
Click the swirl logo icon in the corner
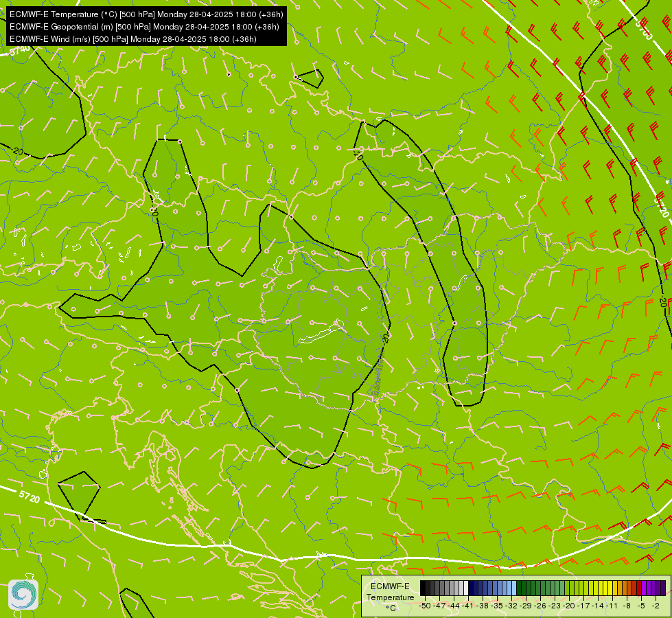pyautogui.click(x=23, y=595)
